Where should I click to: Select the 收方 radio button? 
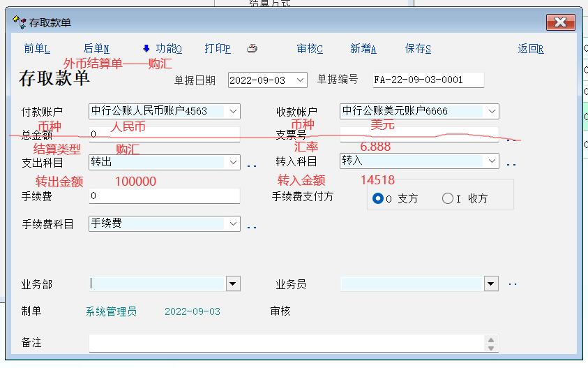click(x=448, y=198)
